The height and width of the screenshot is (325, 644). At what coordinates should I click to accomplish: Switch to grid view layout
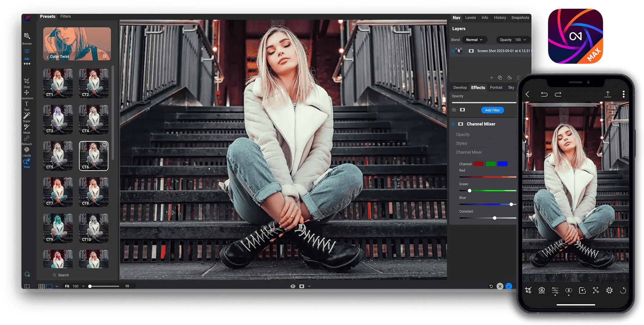click(x=41, y=286)
